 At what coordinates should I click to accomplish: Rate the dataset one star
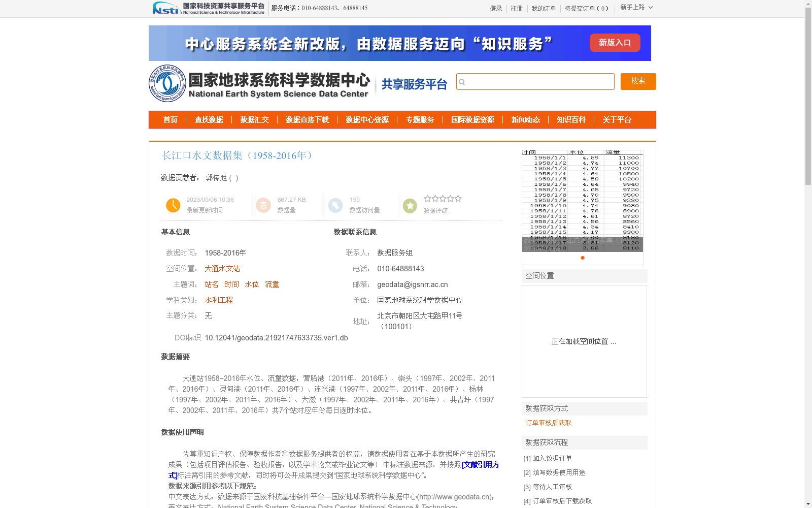(428, 199)
